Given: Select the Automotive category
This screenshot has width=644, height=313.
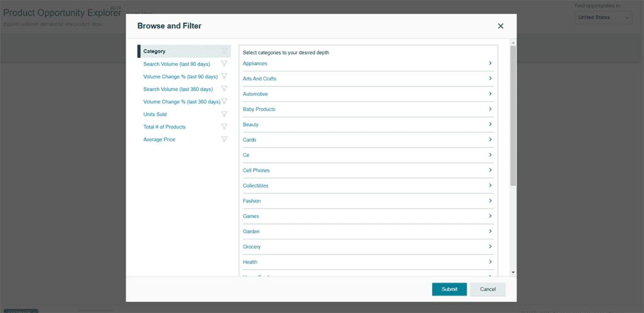Looking at the screenshot, I should coord(255,94).
